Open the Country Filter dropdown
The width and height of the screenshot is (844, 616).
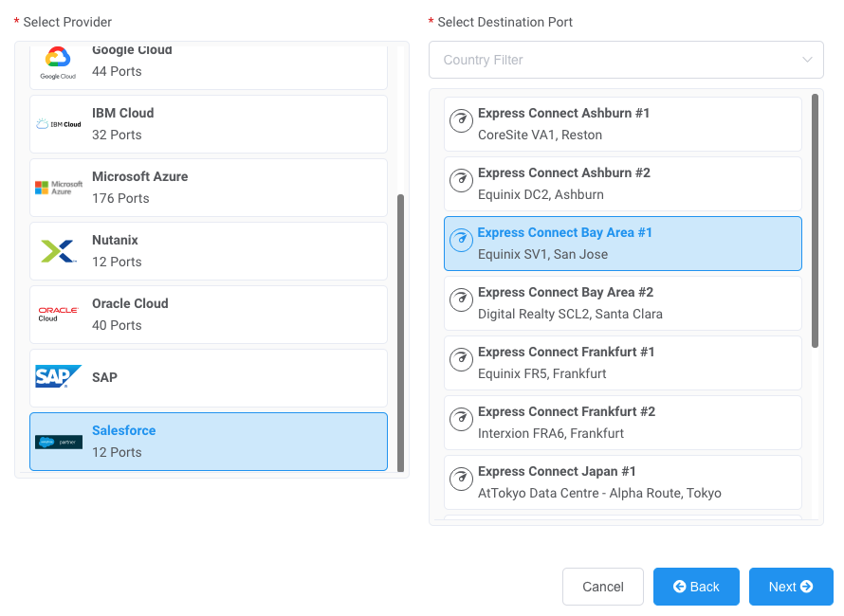coord(626,60)
